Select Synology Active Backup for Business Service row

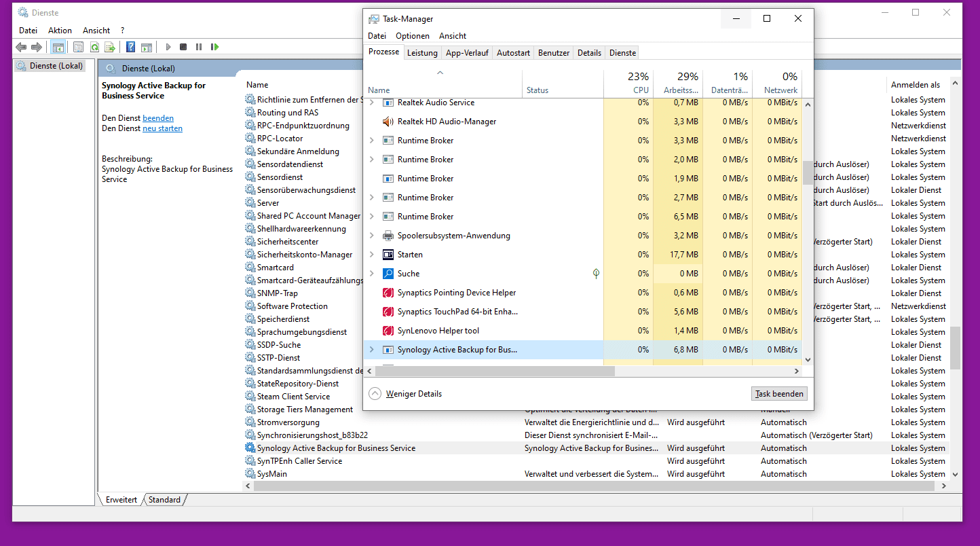click(596, 448)
